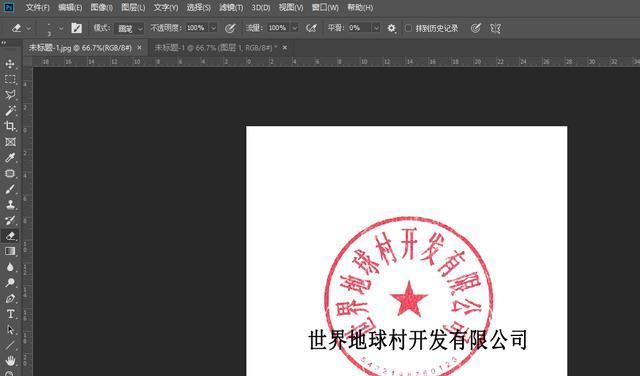This screenshot has height=376, width=640.
Task: Expand the 不透明度 100% dropdown arrow
Action: 213,28
